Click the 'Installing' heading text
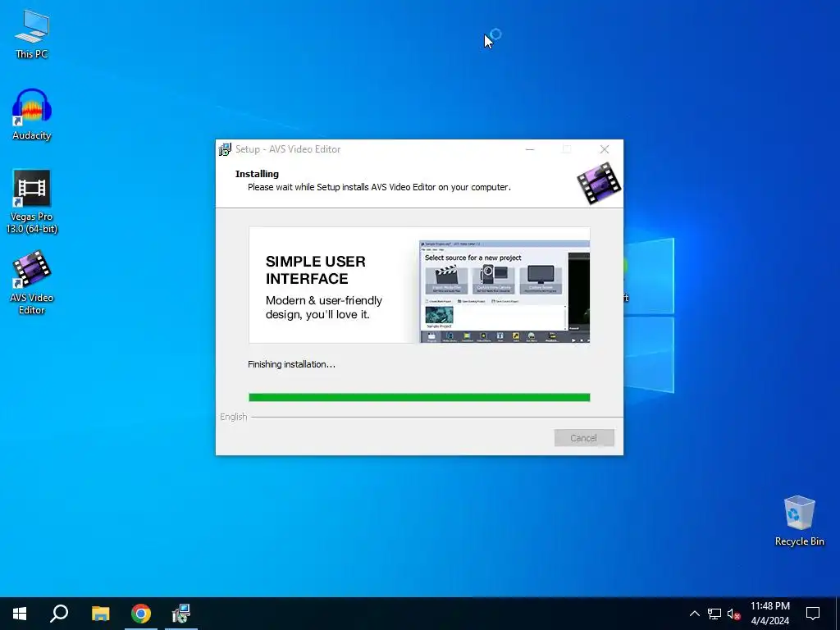The height and width of the screenshot is (630, 840). coord(257,174)
